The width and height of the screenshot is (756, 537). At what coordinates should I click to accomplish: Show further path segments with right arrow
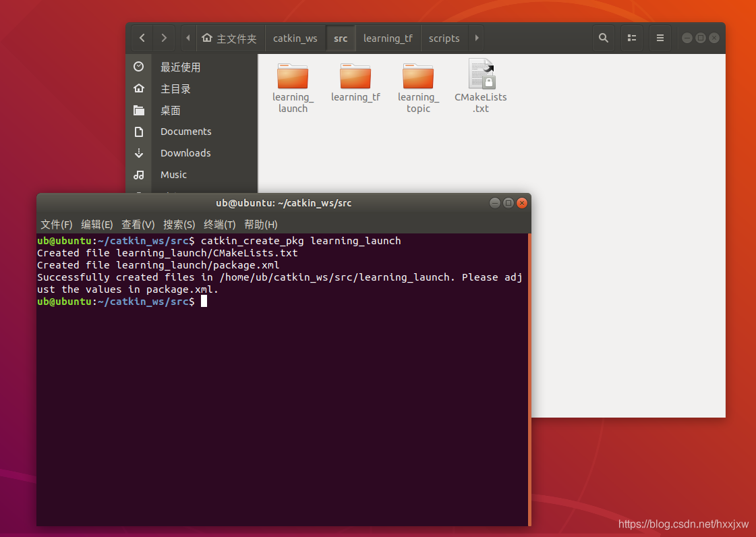click(x=476, y=38)
